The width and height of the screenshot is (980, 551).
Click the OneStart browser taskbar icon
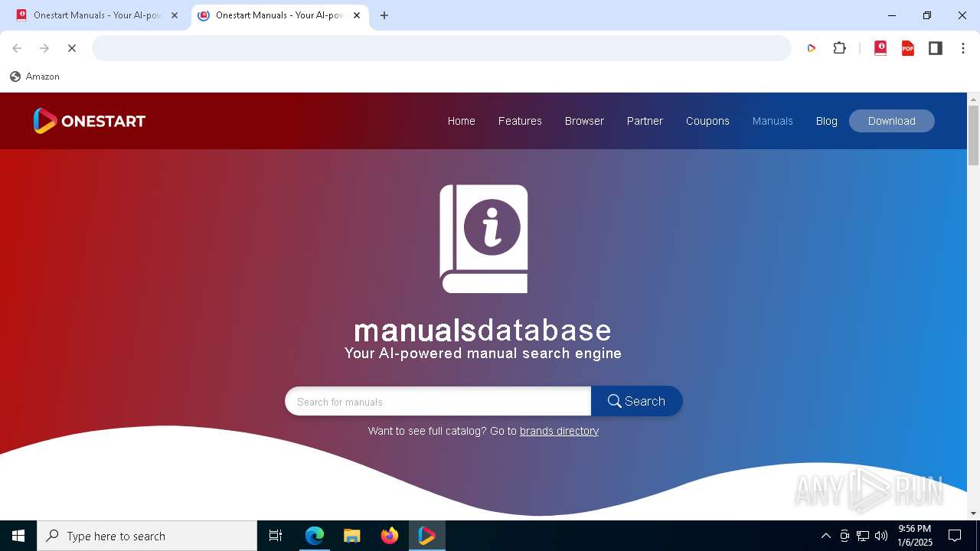pyautogui.click(x=427, y=536)
